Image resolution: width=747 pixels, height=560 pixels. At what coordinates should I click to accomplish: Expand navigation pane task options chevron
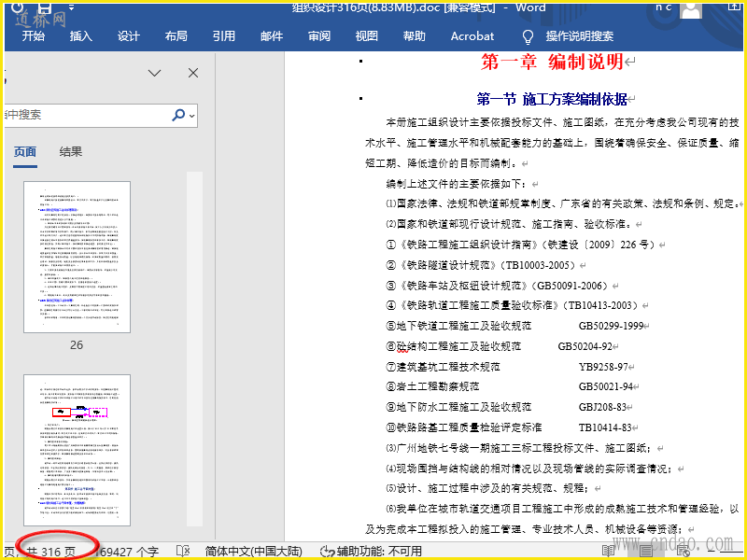tap(155, 73)
